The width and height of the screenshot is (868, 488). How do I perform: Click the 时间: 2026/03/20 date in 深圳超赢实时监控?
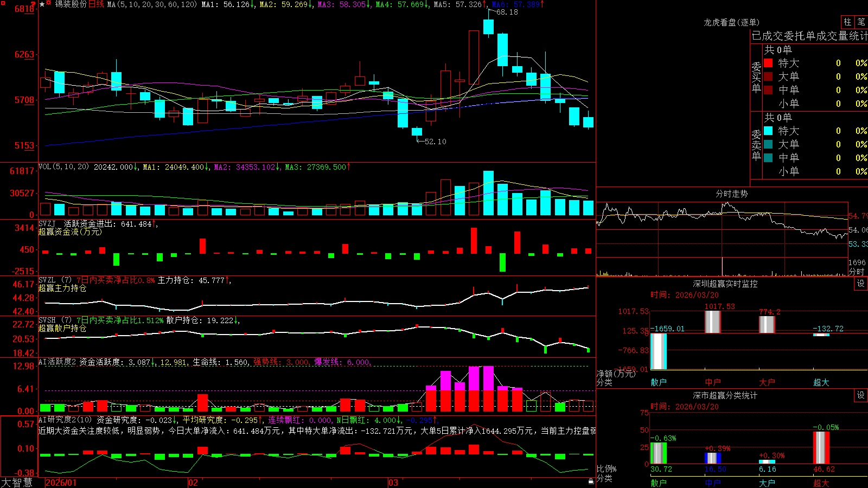[x=685, y=295]
